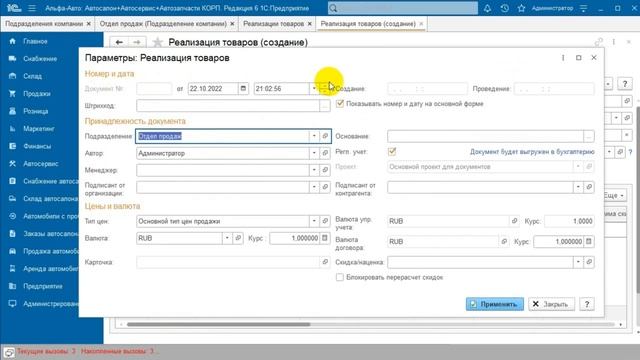The height and width of the screenshot is (360, 640).
Task: Open the notifications bell icon
Action: 487,8
